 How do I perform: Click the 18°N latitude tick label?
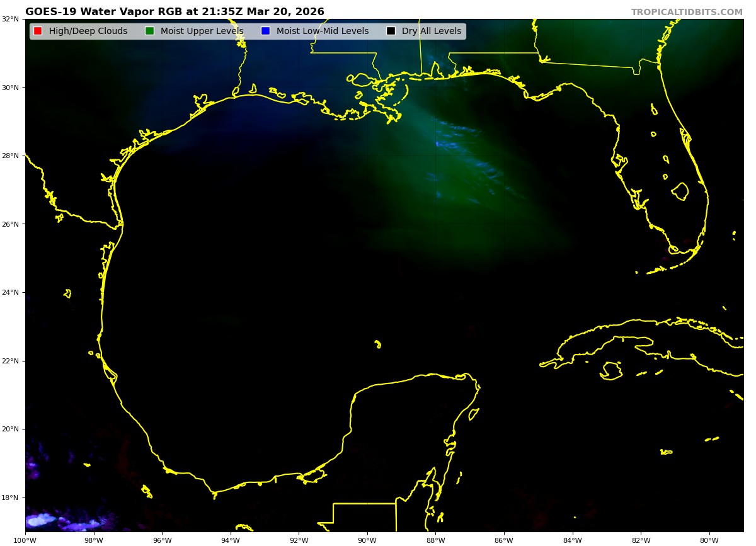click(x=10, y=498)
